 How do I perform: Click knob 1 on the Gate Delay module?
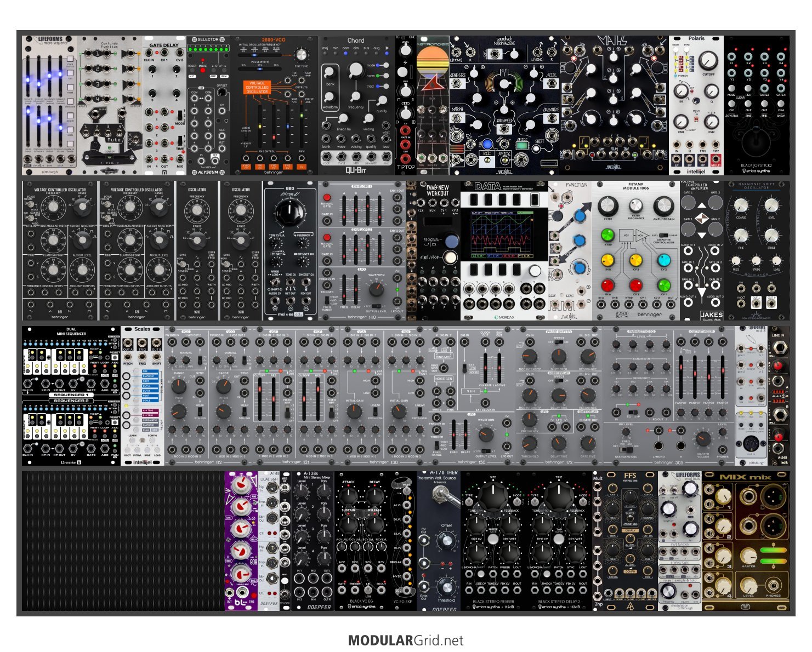(x=152, y=69)
